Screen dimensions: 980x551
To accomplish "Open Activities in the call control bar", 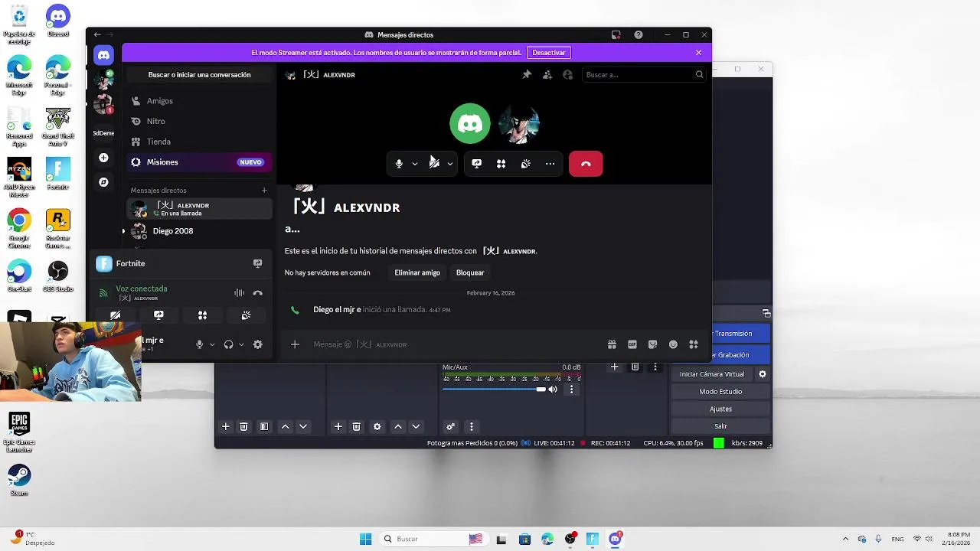I will [501, 164].
